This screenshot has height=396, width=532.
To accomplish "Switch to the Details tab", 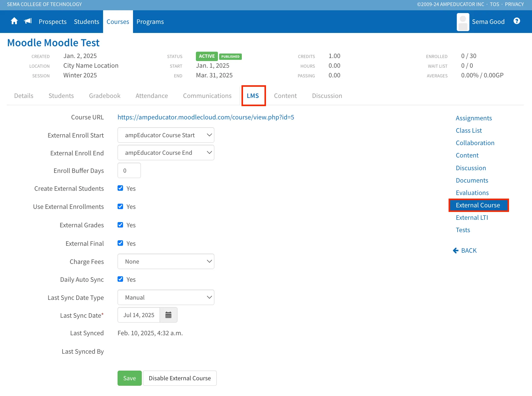I will (24, 96).
